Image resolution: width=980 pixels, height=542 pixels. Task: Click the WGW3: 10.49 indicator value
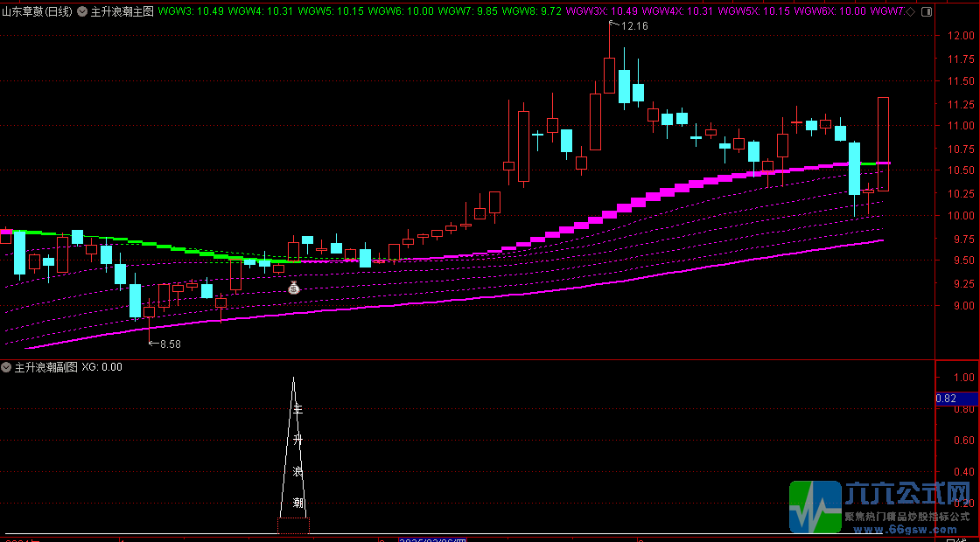pos(187,11)
